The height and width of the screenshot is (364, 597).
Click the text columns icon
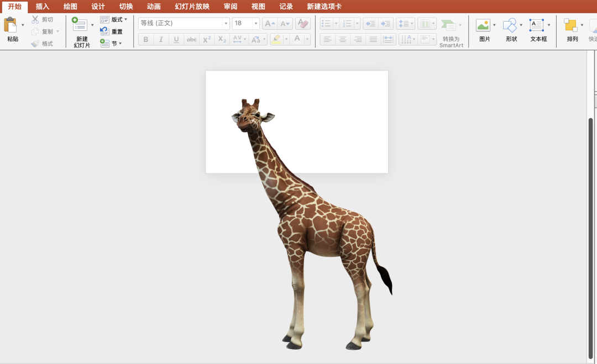(425, 24)
